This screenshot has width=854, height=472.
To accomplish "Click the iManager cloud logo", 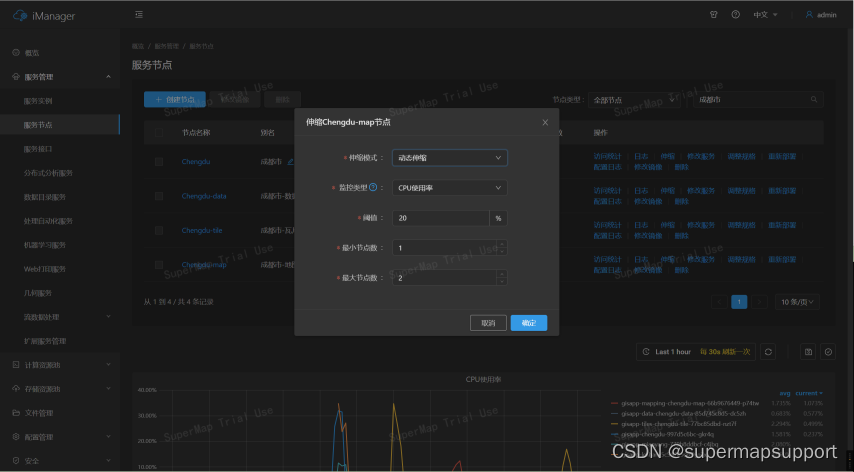I will click(x=18, y=16).
